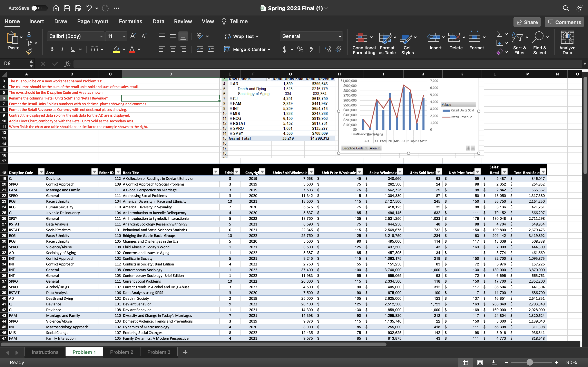The image size is (588, 367).
Task: Click the Conditional Formatting icon
Action: tap(361, 37)
